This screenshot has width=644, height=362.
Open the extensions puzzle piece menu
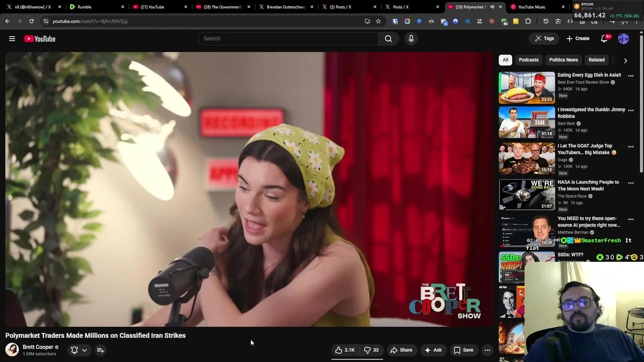[x=528, y=21]
